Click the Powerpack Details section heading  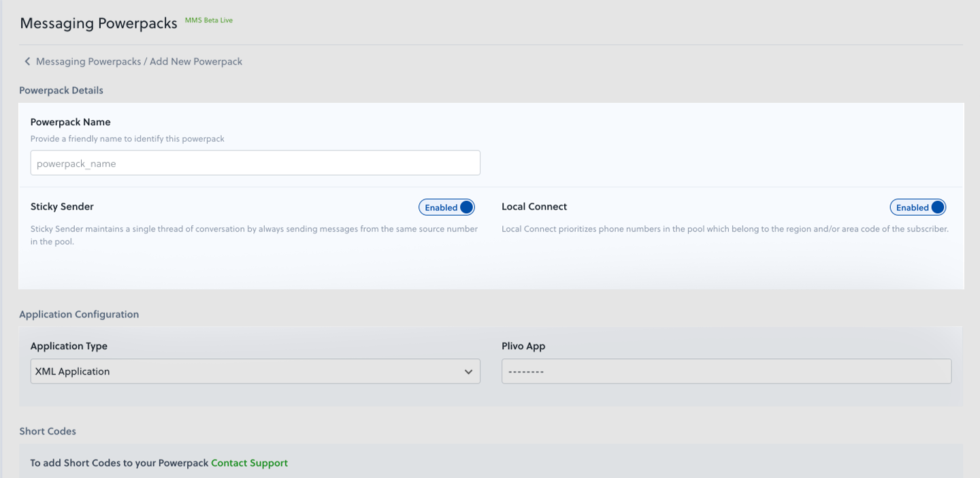coord(61,90)
